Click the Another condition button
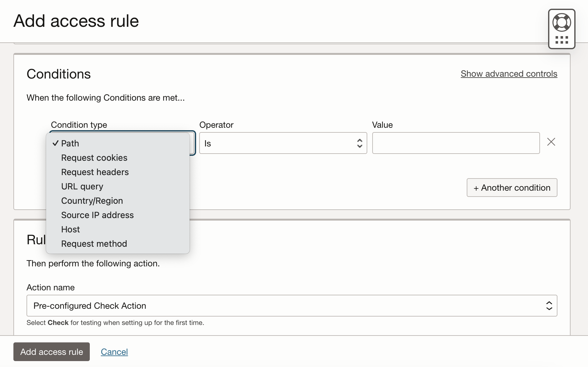This screenshot has height=367, width=588. click(x=512, y=188)
